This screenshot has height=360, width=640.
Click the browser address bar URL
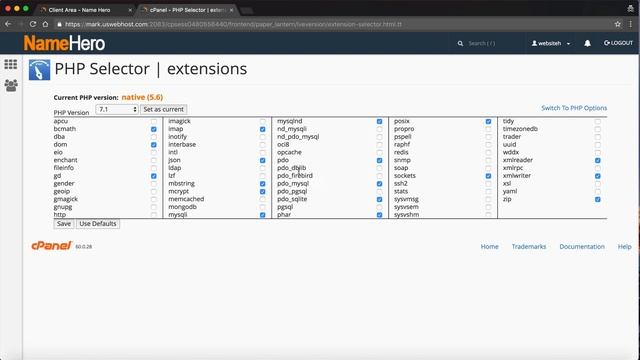[233, 24]
